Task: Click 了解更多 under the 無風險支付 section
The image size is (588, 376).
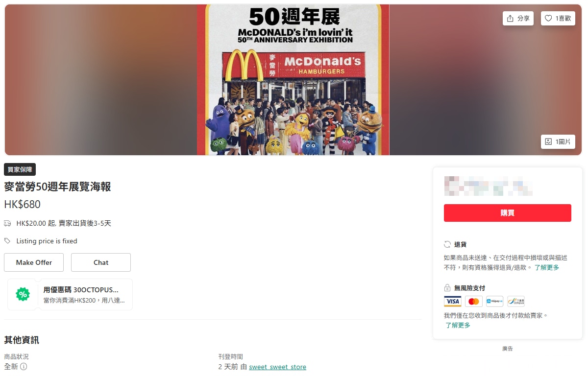Action: 458,325
